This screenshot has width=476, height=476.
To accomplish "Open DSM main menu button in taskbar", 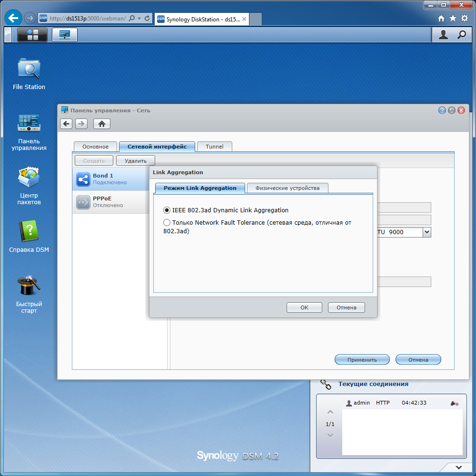I will tap(32, 35).
